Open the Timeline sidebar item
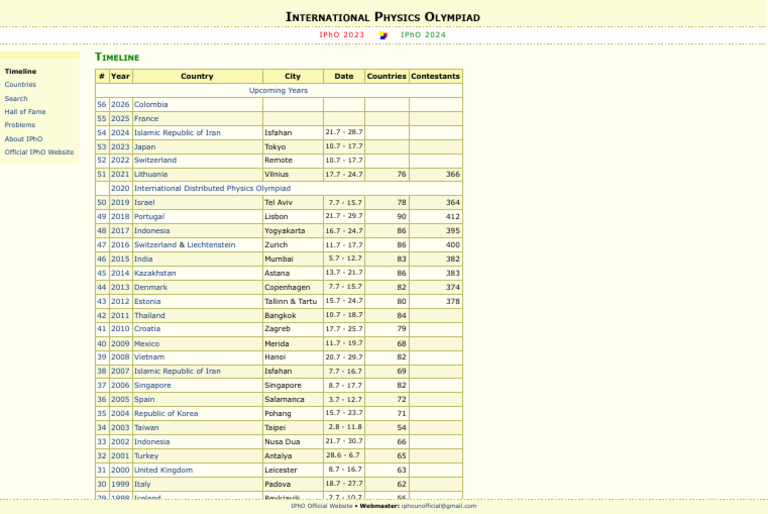Screen dimensions: 768x514 click(20, 71)
